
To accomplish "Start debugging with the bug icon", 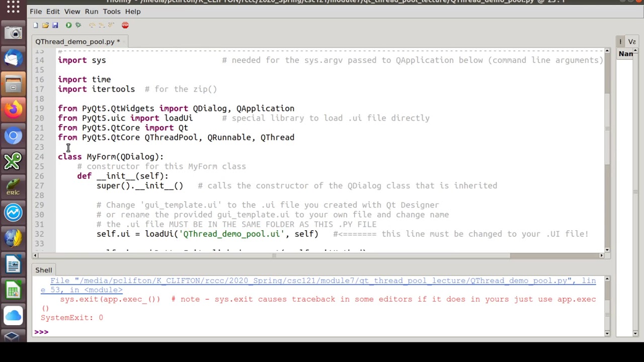I will pyautogui.click(x=78, y=25).
